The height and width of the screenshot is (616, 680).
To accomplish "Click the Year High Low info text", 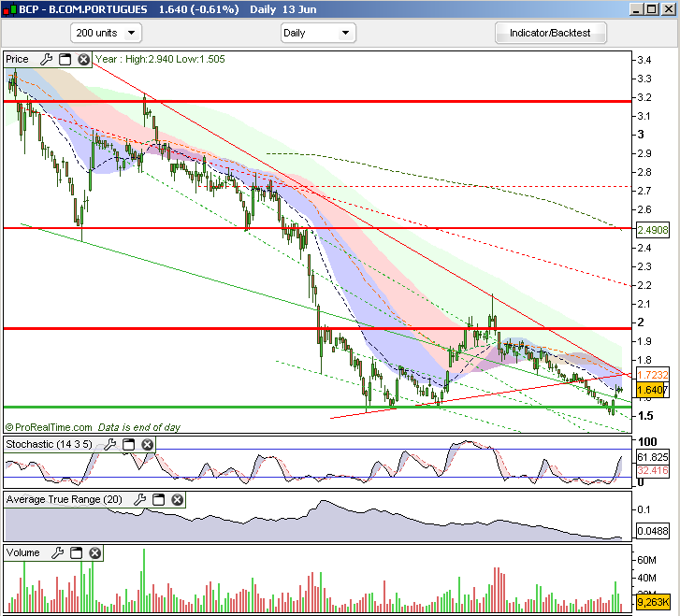I will click(160, 59).
